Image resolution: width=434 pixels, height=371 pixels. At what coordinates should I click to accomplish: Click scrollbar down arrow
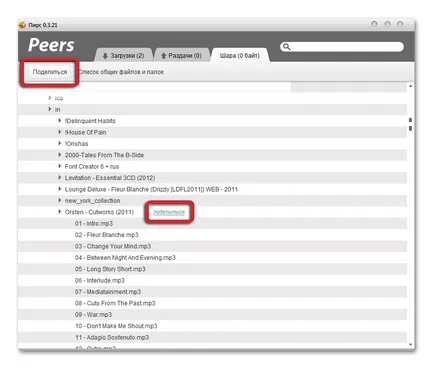411,345
